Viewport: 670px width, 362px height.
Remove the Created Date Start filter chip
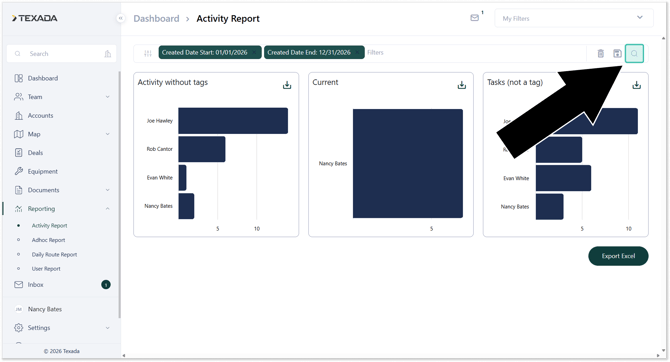point(254,53)
